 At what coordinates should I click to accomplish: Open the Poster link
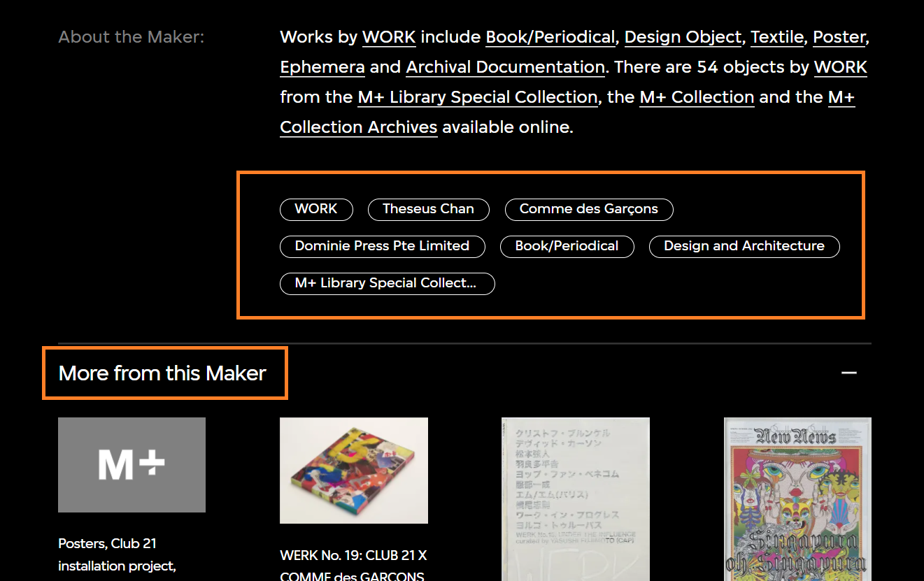(839, 37)
